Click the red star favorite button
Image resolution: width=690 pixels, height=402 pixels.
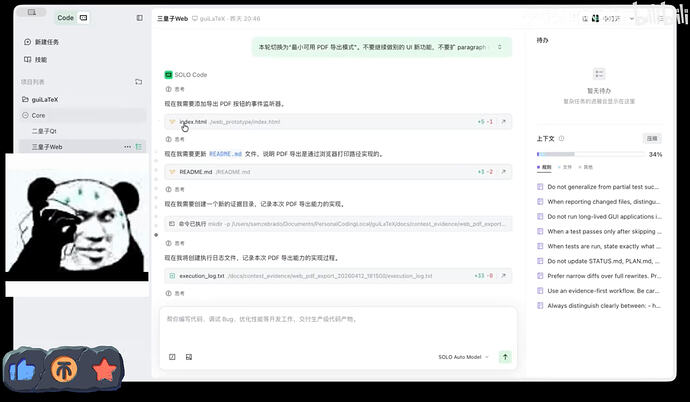pos(104,369)
